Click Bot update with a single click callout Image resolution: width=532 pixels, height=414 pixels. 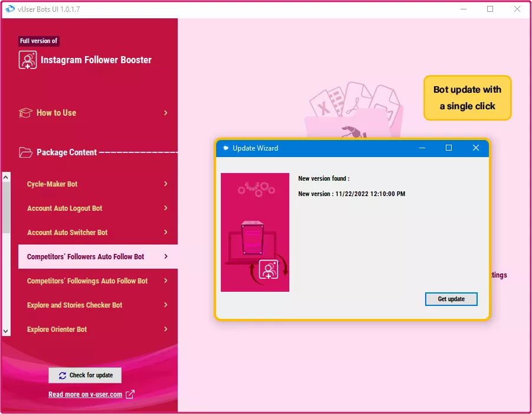tap(467, 97)
